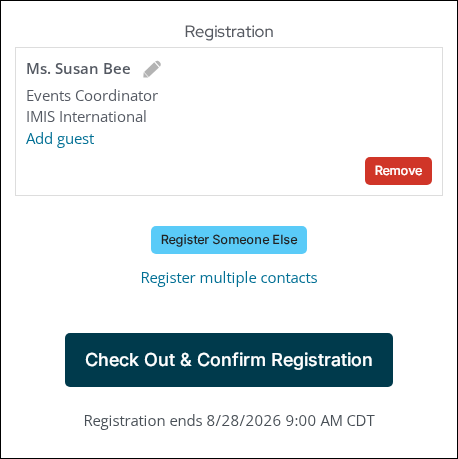Register another person with the light blue button

(x=229, y=240)
